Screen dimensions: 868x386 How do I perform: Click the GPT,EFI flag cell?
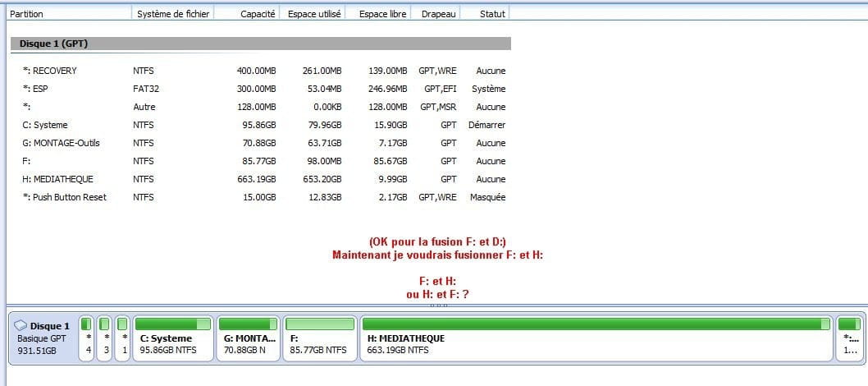tap(440, 89)
